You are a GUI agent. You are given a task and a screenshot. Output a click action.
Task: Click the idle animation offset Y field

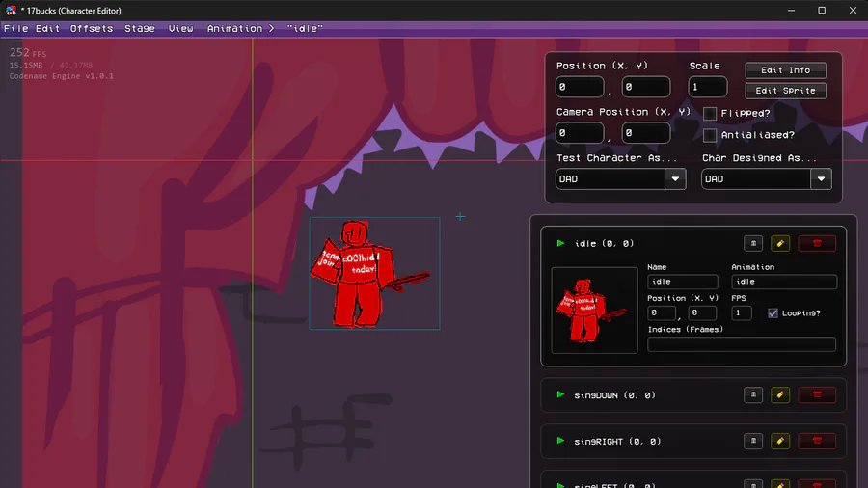tap(702, 313)
